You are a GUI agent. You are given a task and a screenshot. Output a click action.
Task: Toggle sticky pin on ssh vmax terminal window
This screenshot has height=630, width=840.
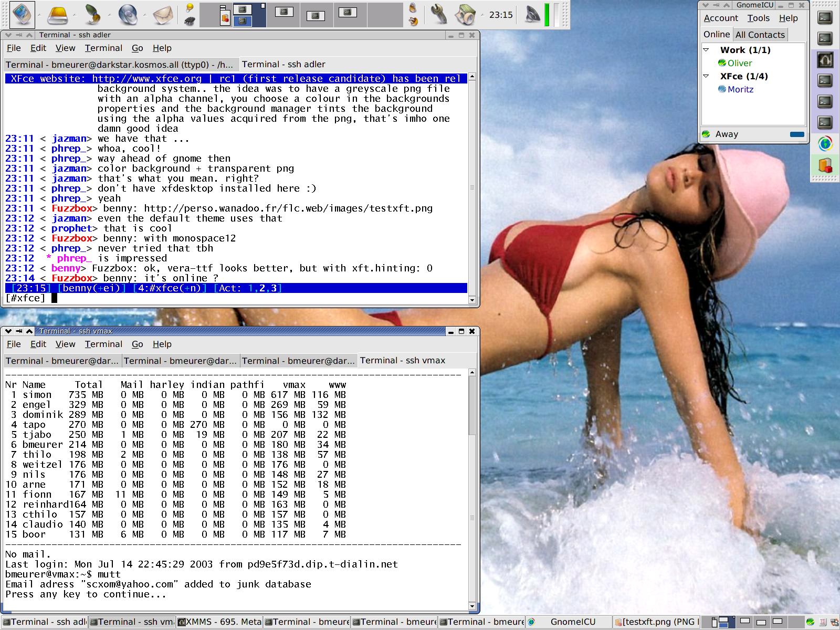tap(19, 331)
